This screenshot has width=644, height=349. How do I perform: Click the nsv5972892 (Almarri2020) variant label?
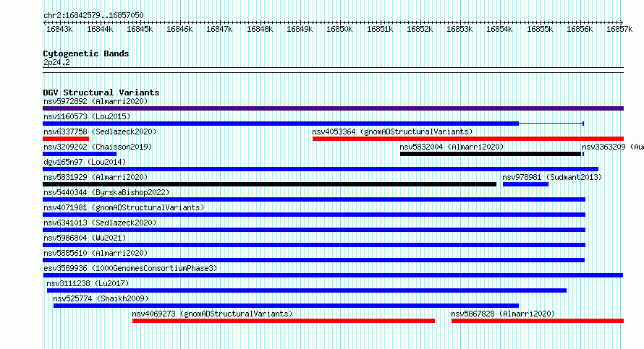[x=96, y=101]
